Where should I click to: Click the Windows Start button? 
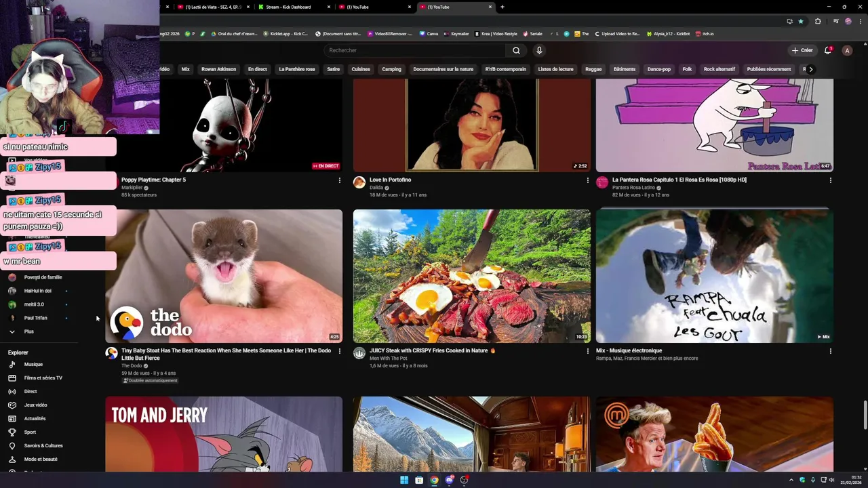pyautogui.click(x=404, y=480)
